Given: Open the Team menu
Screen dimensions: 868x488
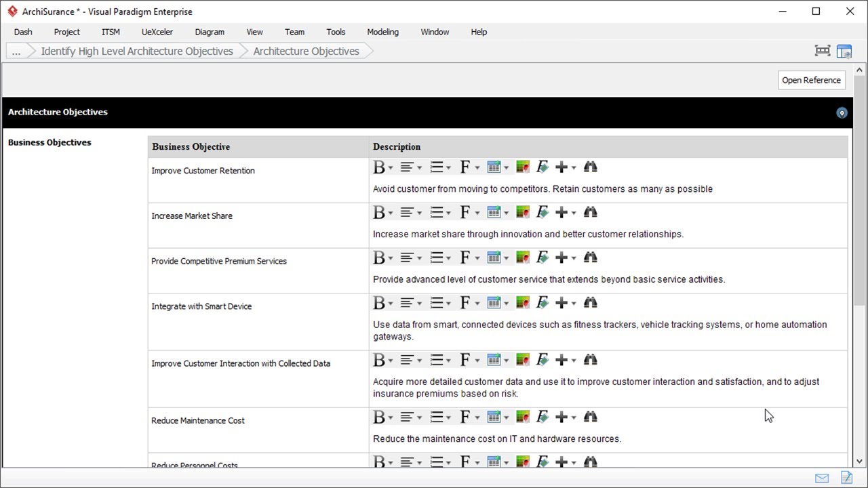Looking at the screenshot, I should (x=295, y=32).
